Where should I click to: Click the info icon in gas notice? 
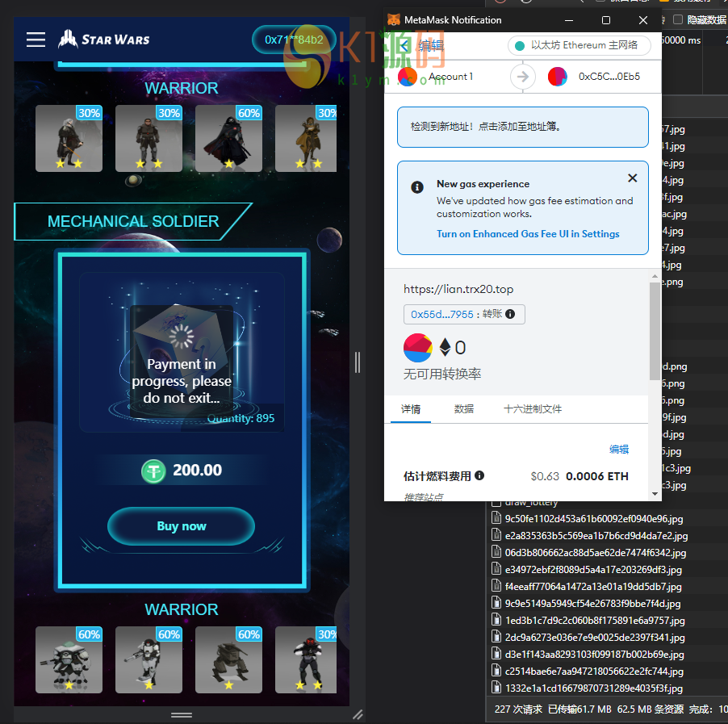click(417, 187)
